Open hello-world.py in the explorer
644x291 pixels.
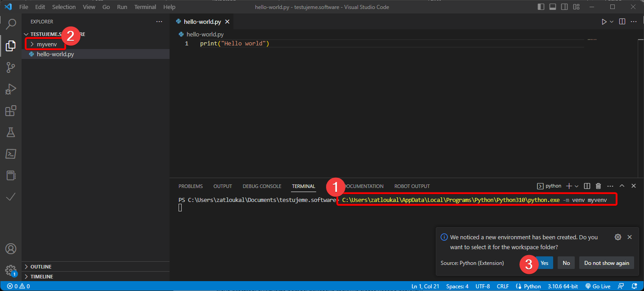[x=55, y=54]
